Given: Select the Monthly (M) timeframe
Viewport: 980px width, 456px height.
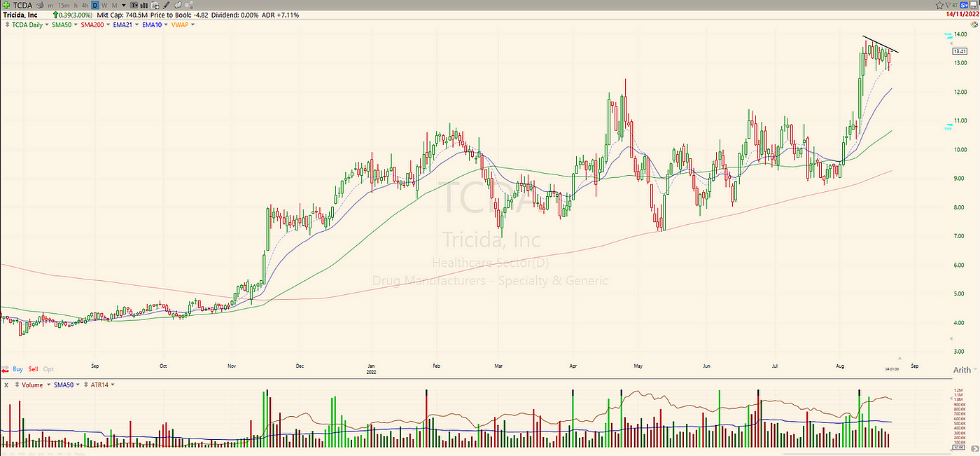Looking at the screenshot, I should click(x=114, y=6).
